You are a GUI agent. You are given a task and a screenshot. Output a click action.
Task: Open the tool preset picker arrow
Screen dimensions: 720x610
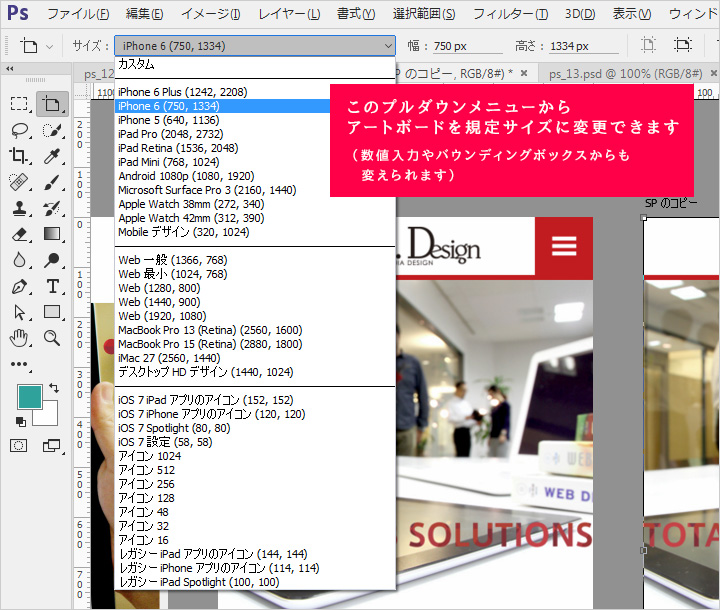pyautogui.click(x=49, y=46)
